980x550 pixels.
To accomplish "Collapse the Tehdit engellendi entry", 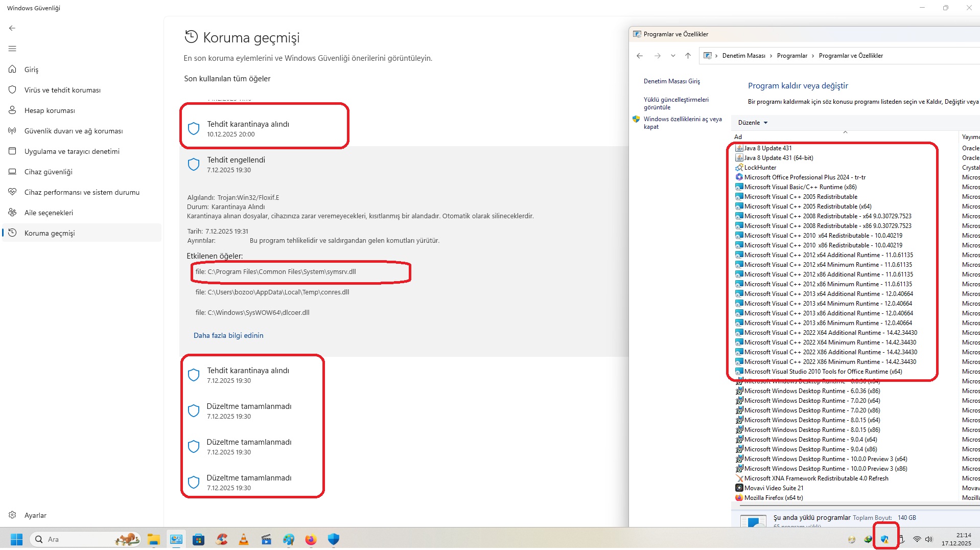I will click(404, 165).
